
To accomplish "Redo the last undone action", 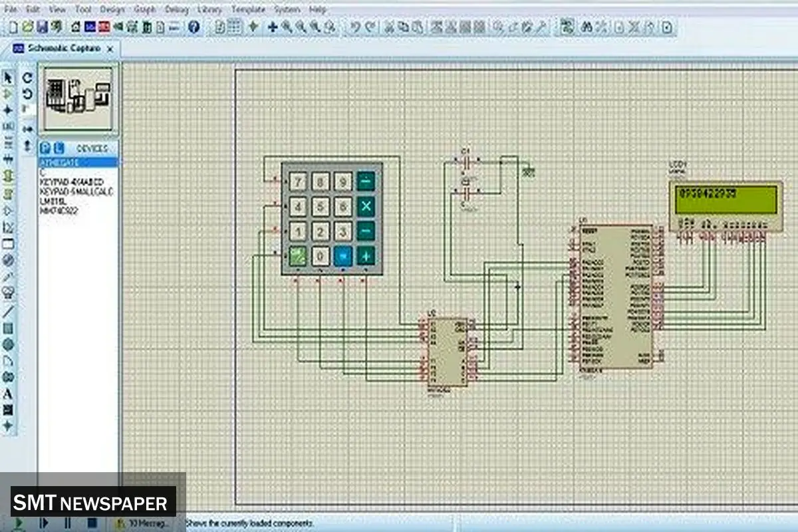I will pyautogui.click(x=370, y=27).
